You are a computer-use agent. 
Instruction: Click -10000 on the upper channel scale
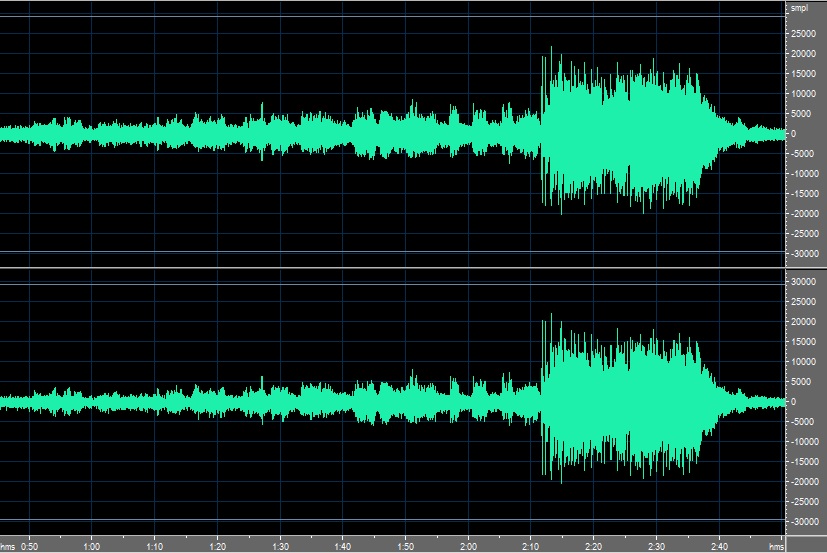pyautogui.click(x=803, y=174)
